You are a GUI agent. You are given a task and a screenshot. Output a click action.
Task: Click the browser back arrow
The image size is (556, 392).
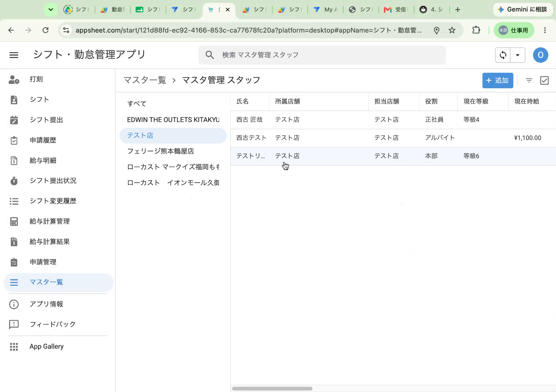click(x=11, y=30)
